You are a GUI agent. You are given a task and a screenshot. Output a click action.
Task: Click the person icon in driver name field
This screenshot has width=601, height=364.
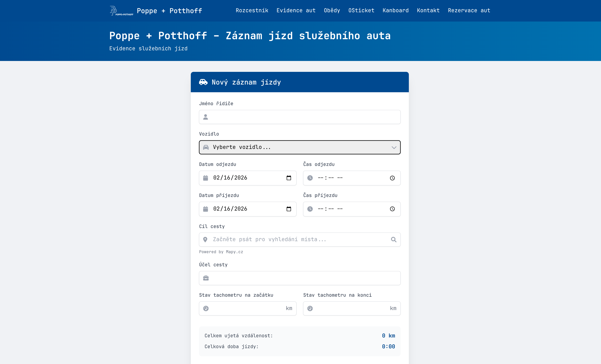206,117
